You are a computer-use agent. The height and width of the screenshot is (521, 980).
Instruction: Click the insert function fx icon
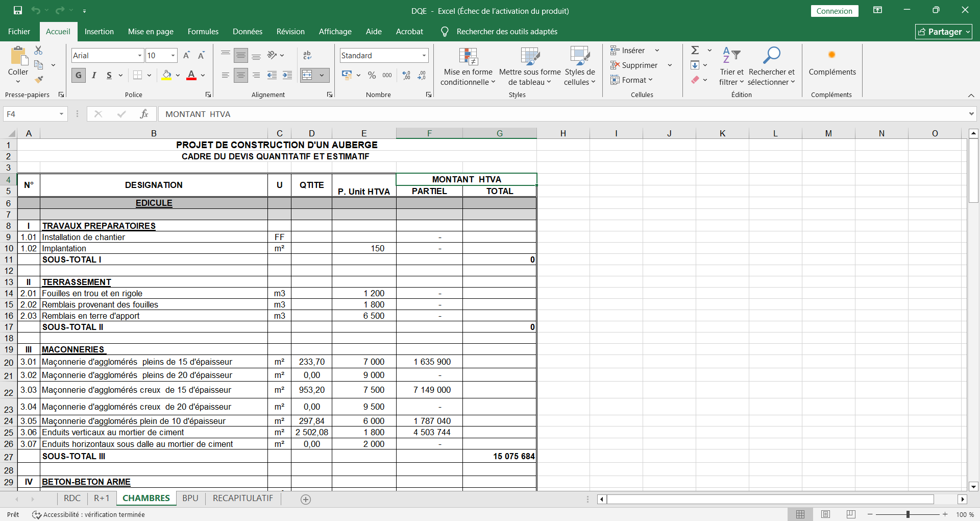(x=144, y=114)
